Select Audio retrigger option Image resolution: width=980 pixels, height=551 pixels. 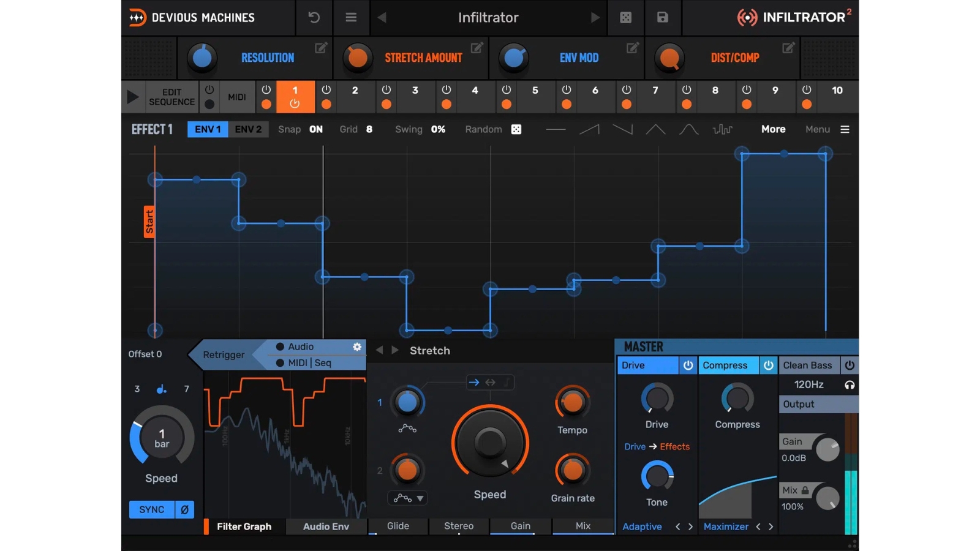click(295, 347)
